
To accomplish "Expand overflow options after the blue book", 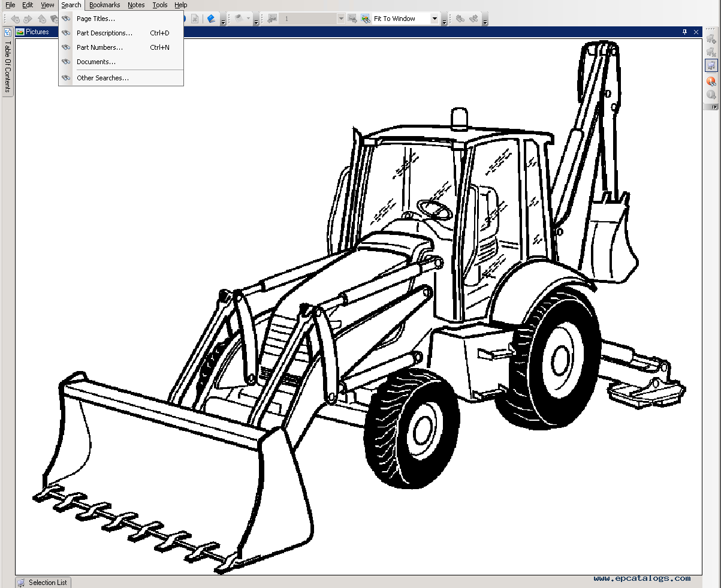I will pos(223,20).
